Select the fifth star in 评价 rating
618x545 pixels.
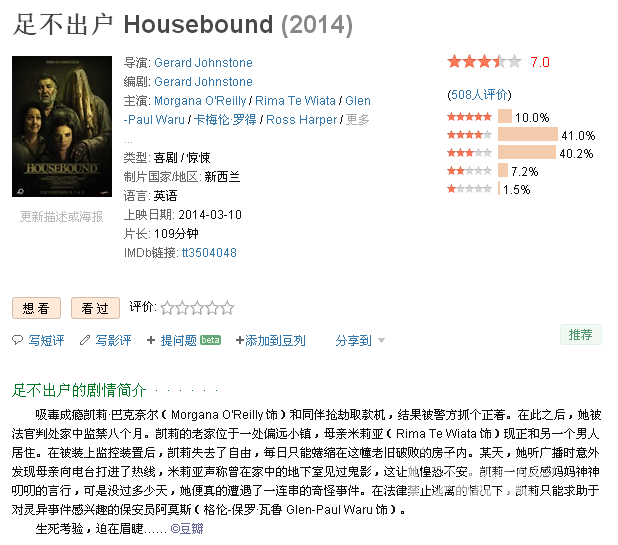pos(227,308)
